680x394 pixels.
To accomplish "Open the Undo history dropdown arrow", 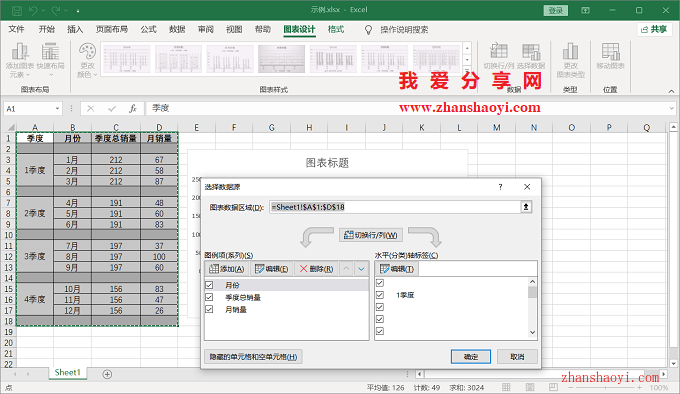I will (x=43, y=10).
